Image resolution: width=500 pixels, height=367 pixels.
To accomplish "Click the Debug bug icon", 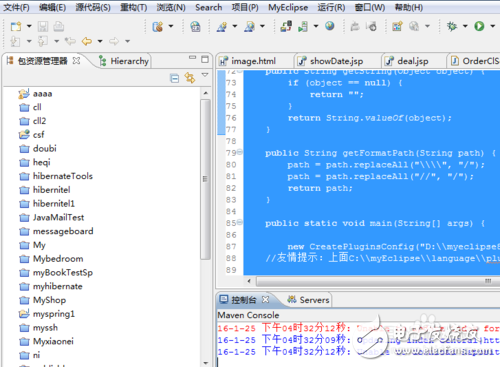I will pyautogui.click(x=452, y=26).
